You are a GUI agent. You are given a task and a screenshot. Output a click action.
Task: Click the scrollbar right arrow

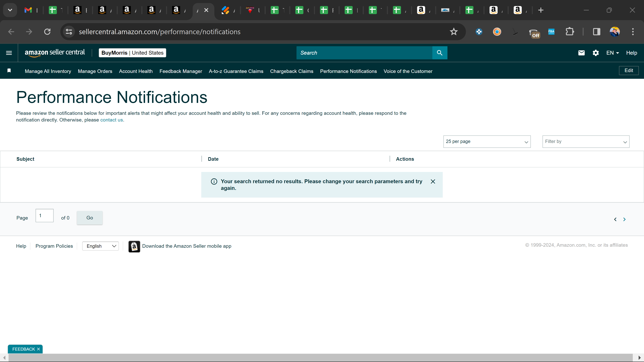click(639, 357)
